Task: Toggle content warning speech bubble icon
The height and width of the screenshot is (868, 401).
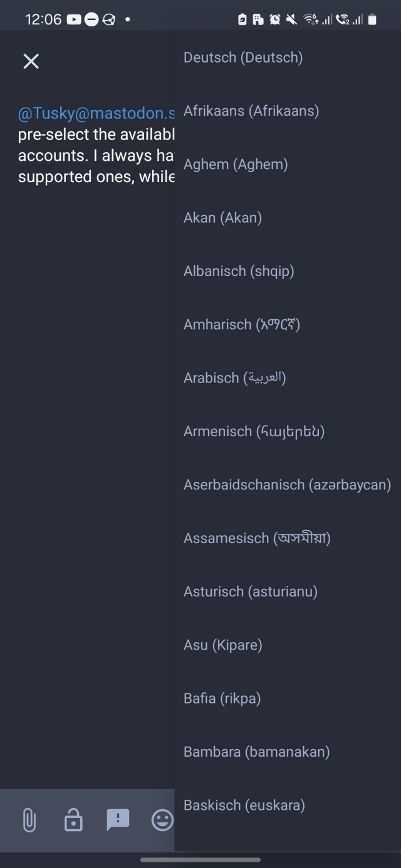Action: (118, 819)
